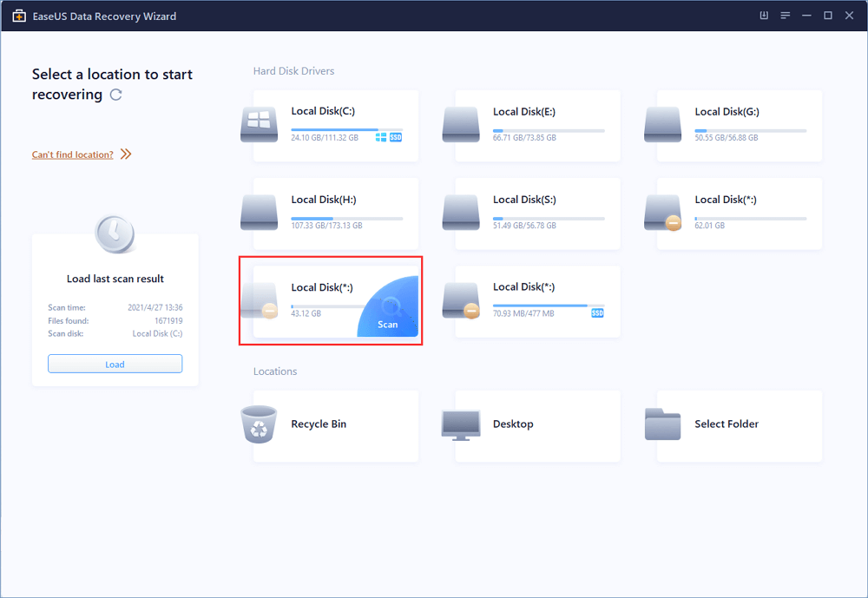The height and width of the screenshot is (598, 868).
Task: Click the EaseUS app logo icon
Action: tap(19, 16)
